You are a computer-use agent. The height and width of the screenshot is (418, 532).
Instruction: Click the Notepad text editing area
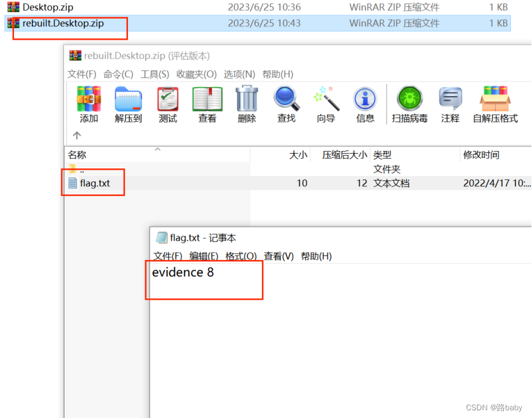click(x=341, y=341)
